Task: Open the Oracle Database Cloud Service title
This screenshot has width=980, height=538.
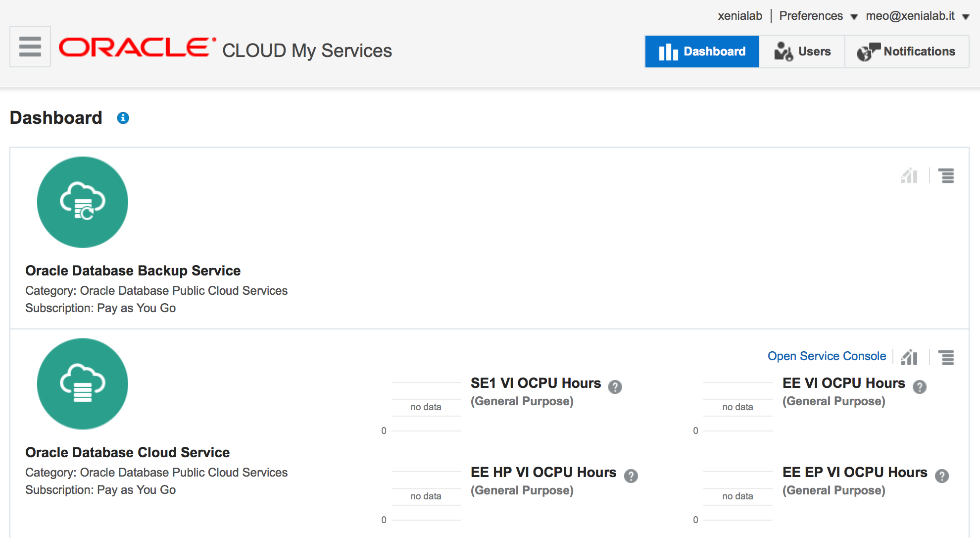Action: pos(127,452)
